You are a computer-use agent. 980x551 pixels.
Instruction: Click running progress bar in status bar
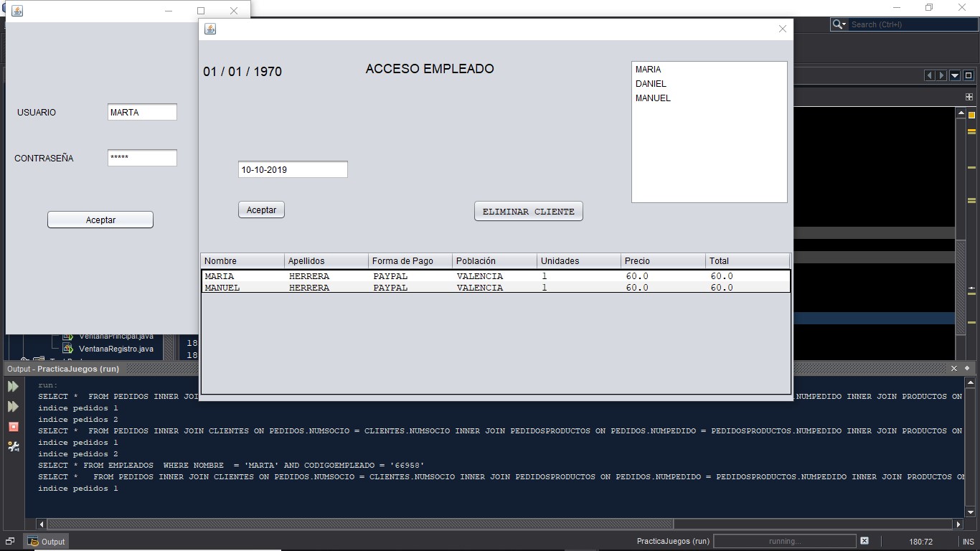[x=785, y=541]
